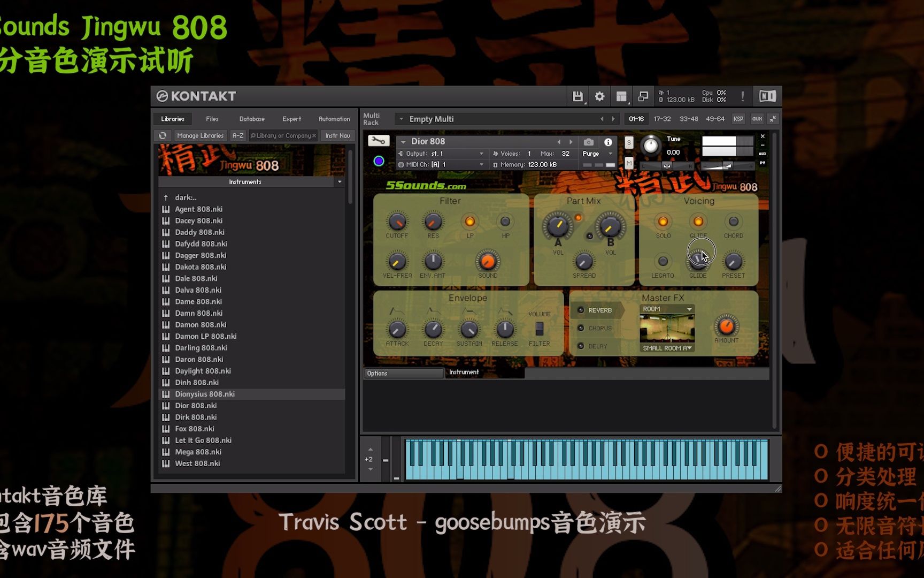Click the purple circle instrument icon
Image resolution: width=924 pixels, height=578 pixels.
coord(379,161)
